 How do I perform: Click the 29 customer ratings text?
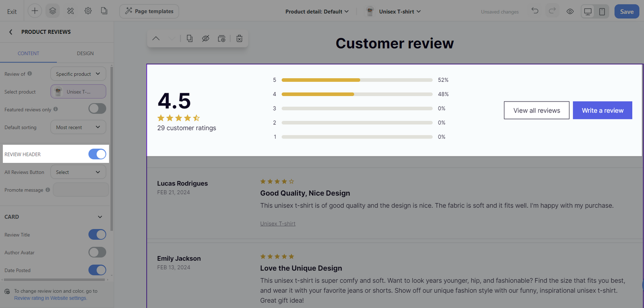(x=187, y=128)
